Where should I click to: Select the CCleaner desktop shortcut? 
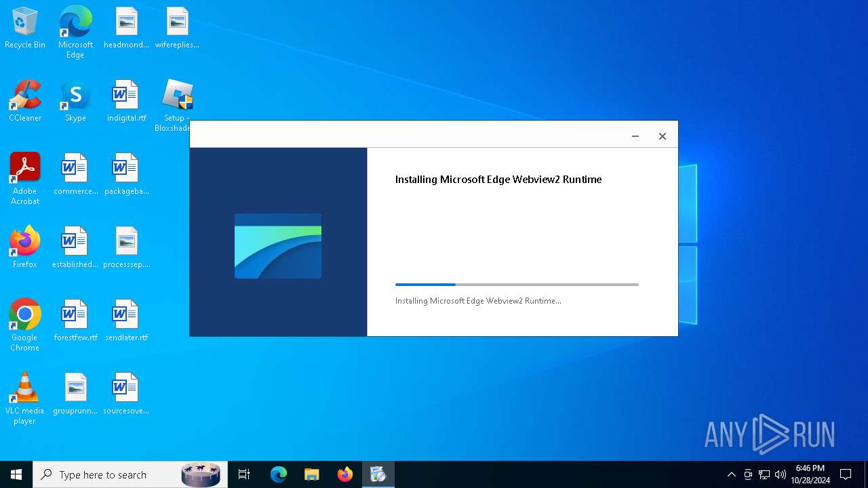click(25, 102)
